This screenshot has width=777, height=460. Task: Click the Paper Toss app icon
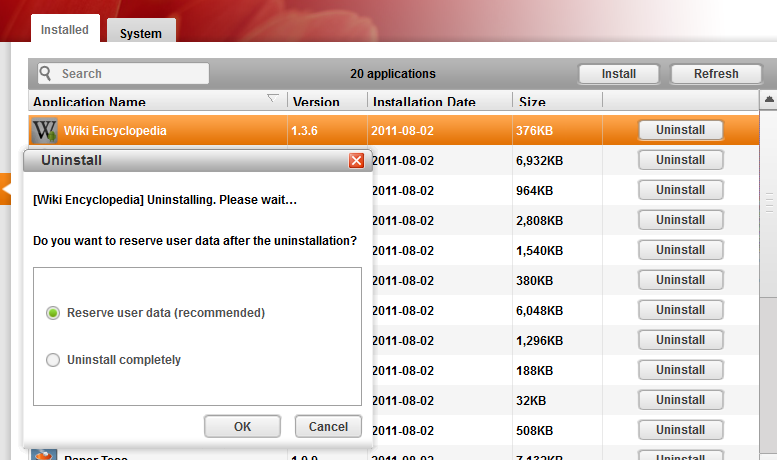pos(45,455)
